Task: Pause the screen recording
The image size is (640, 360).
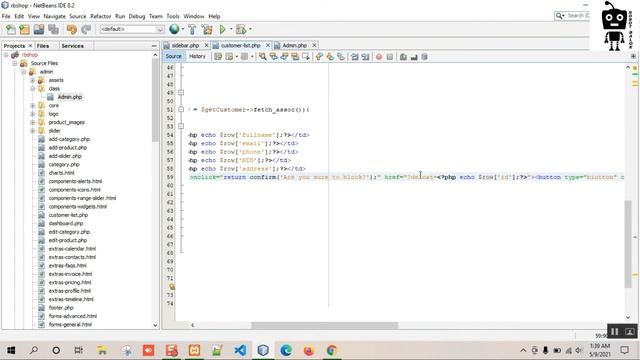Action: 615,331
